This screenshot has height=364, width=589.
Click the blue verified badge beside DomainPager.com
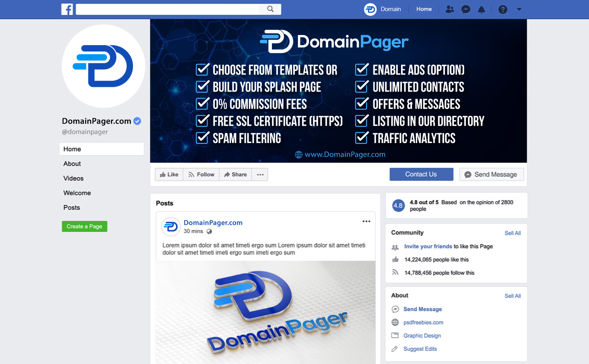(x=137, y=121)
